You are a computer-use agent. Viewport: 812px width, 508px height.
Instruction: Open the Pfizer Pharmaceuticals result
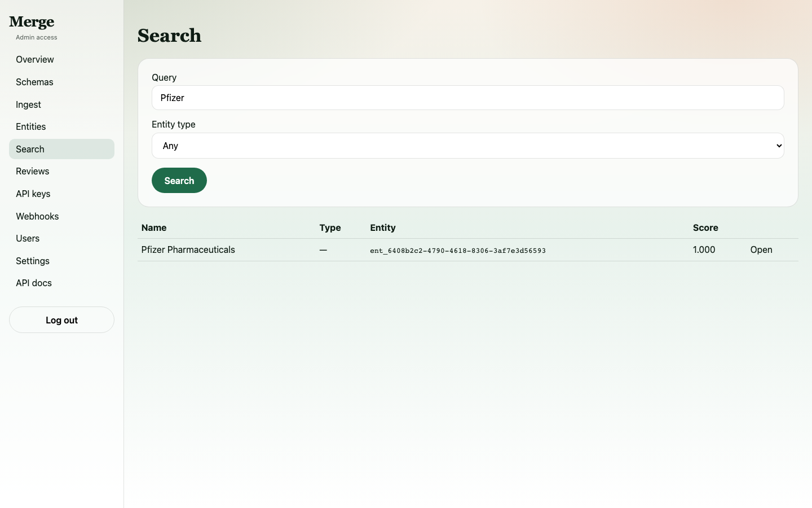[761, 249]
